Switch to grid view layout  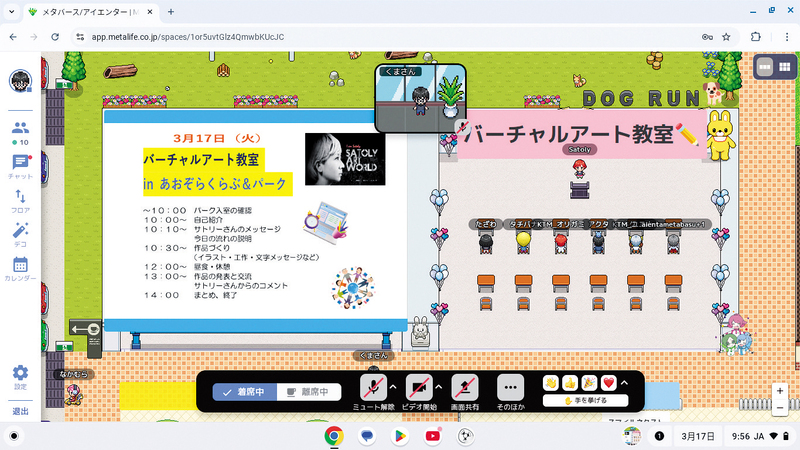pos(785,66)
